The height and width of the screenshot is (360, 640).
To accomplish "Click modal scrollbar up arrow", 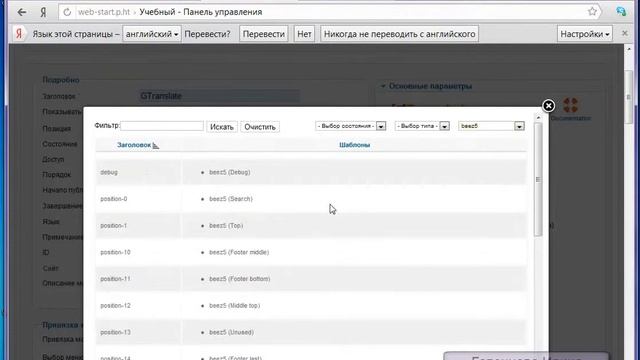I will click(x=538, y=118).
